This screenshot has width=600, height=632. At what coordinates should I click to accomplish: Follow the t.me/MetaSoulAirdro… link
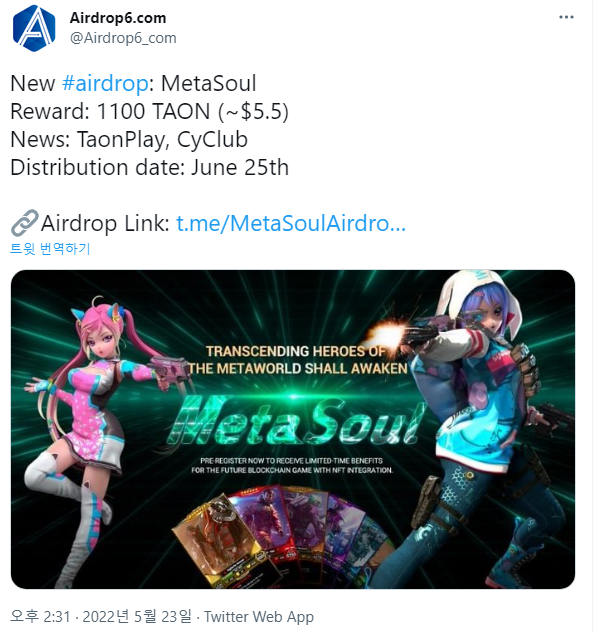pyautogui.click(x=291, y=223)
